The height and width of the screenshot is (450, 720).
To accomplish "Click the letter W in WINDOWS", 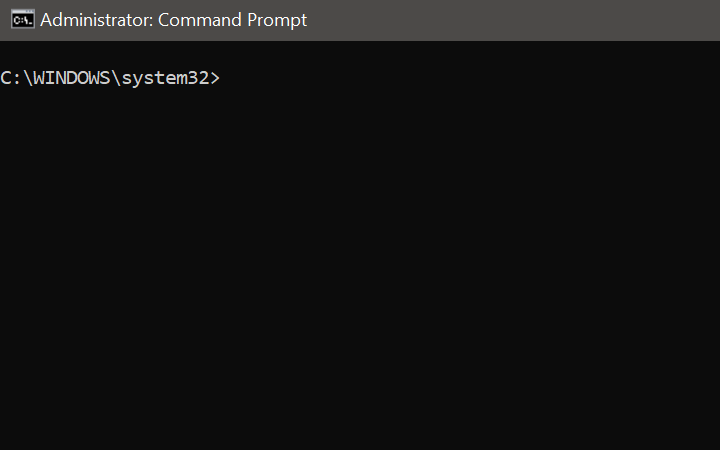I will pyautogui.click(x=39, y=78).
